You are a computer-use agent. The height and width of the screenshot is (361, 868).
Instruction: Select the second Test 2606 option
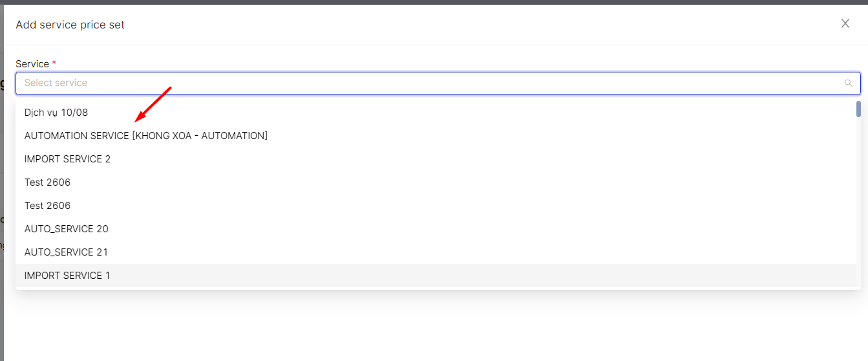click(x=47, y=206)
